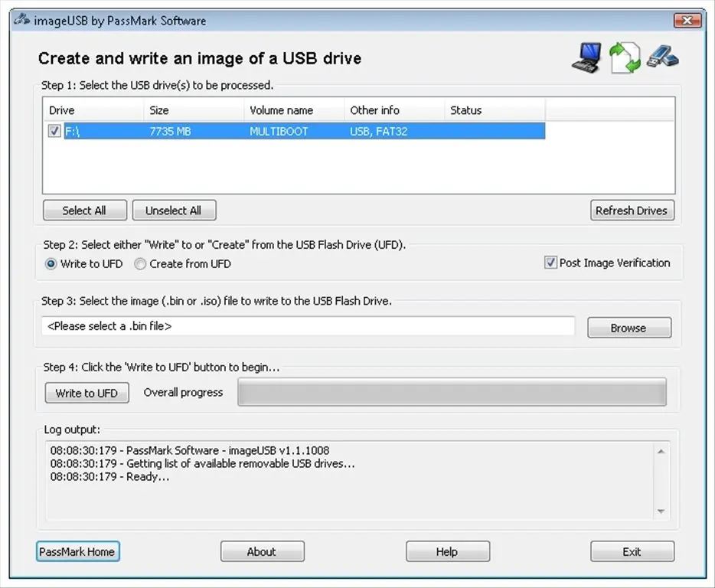Click the 7735 MB size cell
The image size is (715, 588).
170,132
